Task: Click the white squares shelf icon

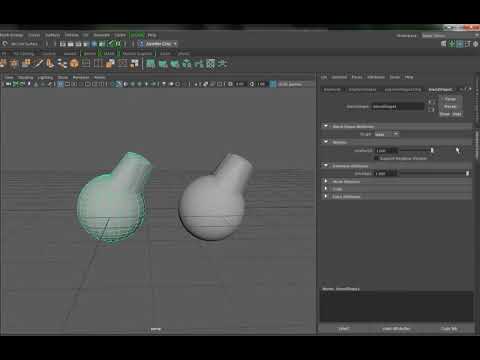Action: tap(134, 63)
